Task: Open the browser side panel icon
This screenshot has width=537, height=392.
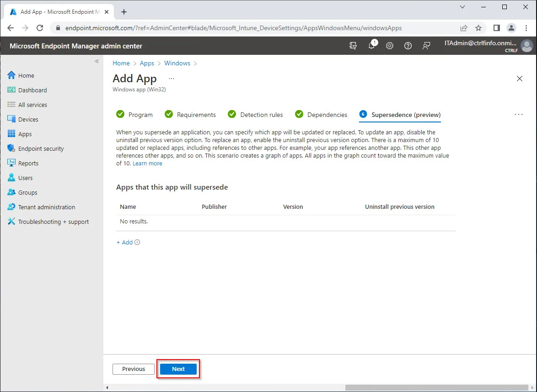Action: coord(497,28)
